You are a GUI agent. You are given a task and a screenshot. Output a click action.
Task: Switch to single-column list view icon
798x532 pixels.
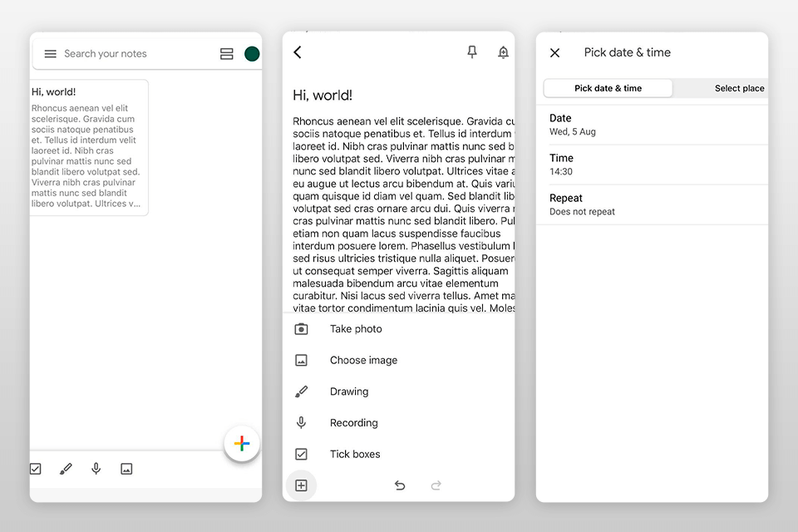point(226,54)
